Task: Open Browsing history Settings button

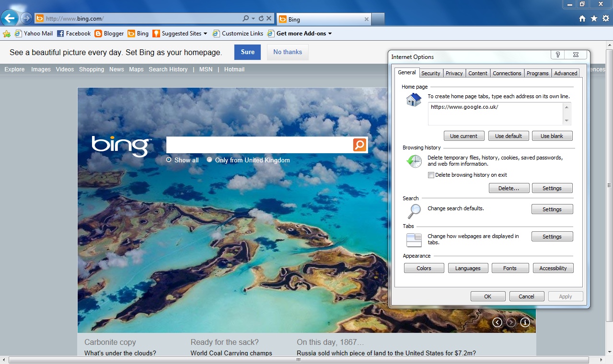Action: [x=552, y=188]
